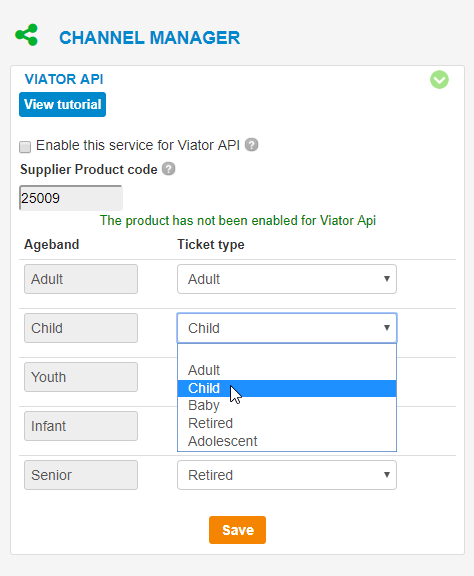This screenshot has height=576, width=474.
Task: Click the green share icon beside Channel Manager
Action: pos(26,35)
